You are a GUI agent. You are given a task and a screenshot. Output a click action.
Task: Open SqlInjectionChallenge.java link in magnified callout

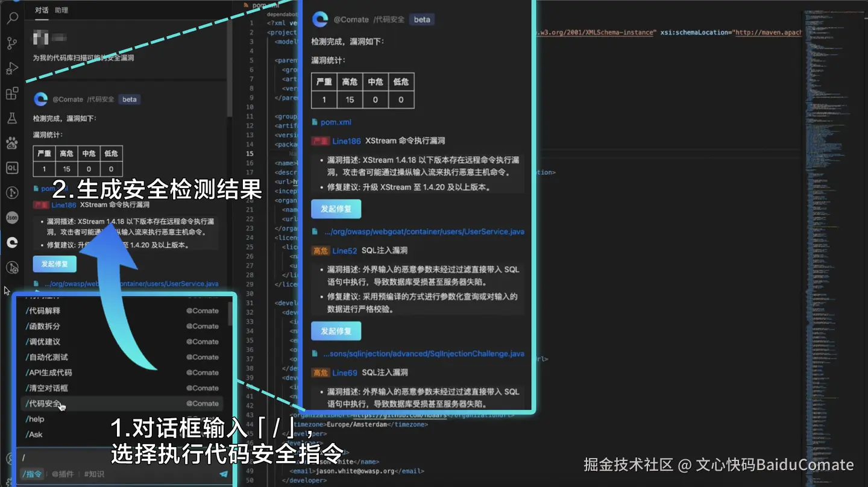424,354
